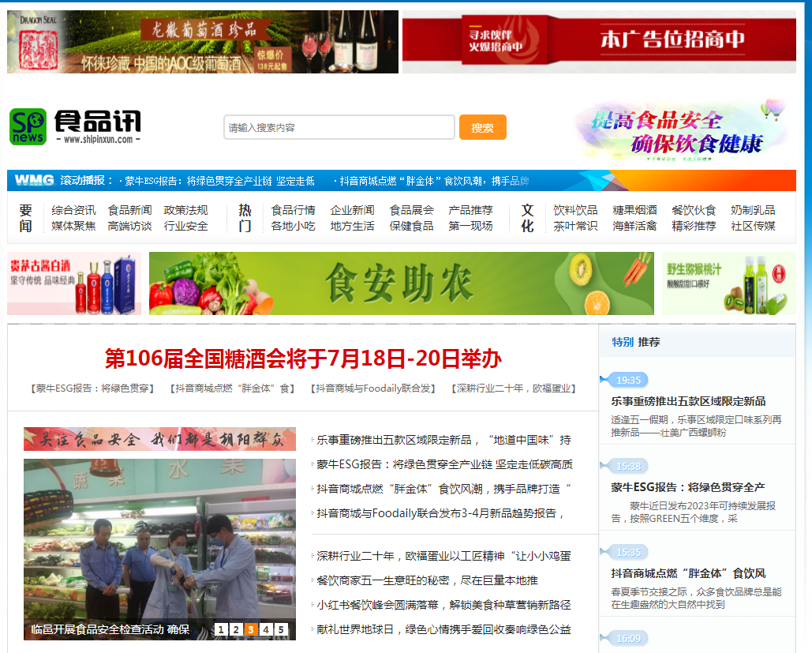Open 食品新闻 in the navigation
The width and height of the screenshot is (812, 653).
pyautogui.click(x=130, y=210)
